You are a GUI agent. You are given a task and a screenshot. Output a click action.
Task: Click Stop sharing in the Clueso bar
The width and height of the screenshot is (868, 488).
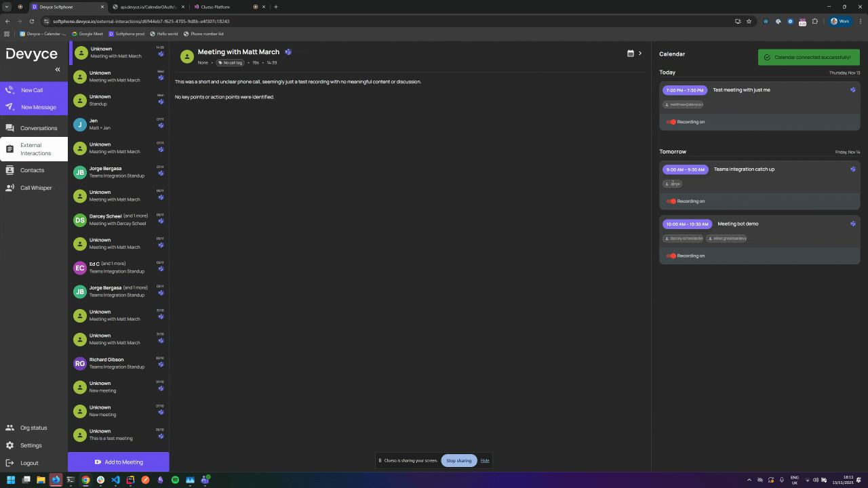[x=459, y=460]
